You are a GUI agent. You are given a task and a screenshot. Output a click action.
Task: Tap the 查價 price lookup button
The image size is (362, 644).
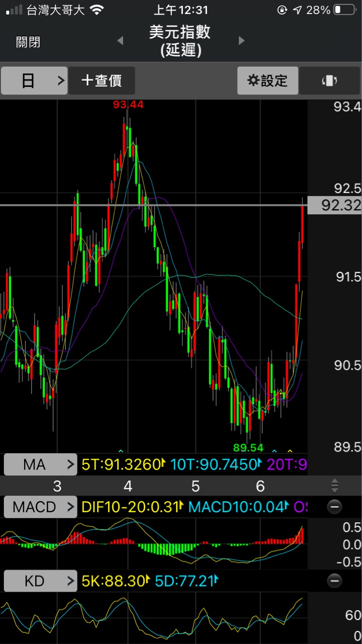102,80
